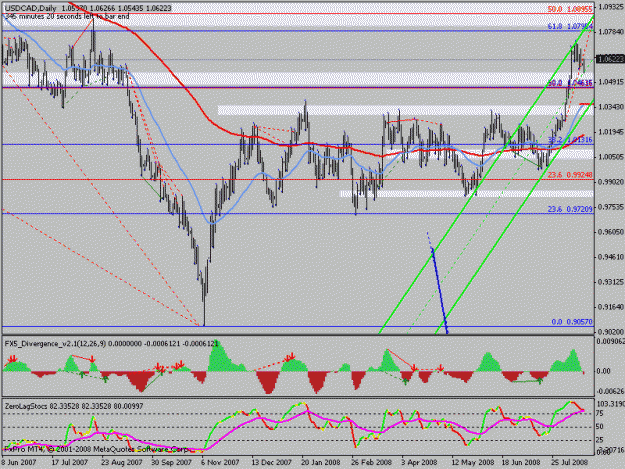Click price axis value 0.91640
Viewport: 625px width, 469px height.
(611, 307)
